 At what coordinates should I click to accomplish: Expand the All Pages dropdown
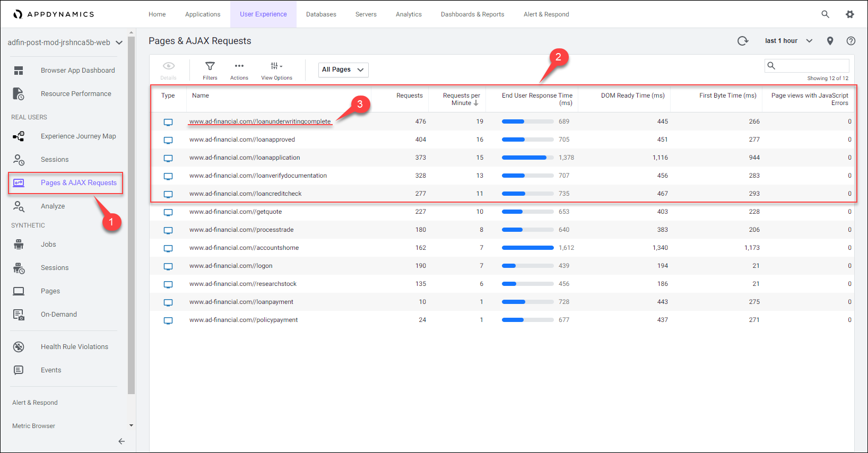click(x=343, y=69)
